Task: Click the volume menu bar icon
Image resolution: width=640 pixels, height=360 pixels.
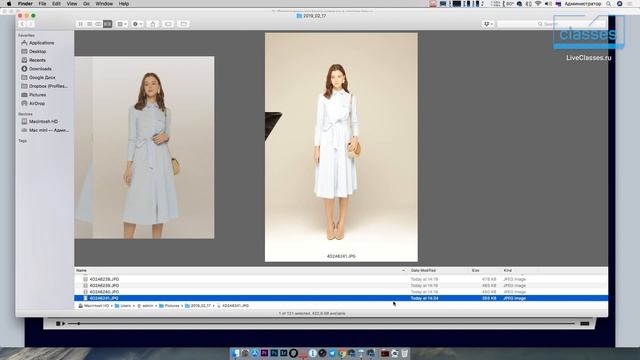Action: pyautogui.click(x=548, y=4)
